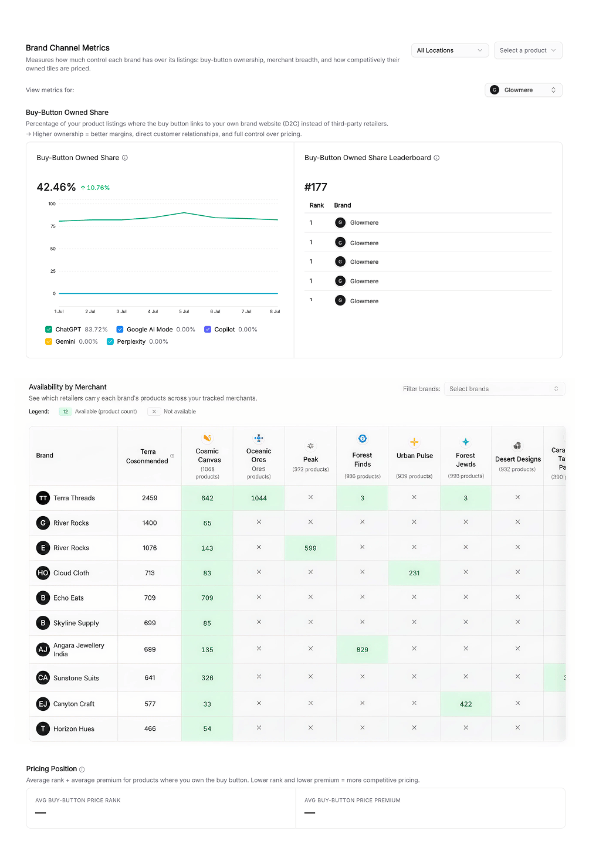Click the Desert Designs column title
Image resolution: width=589 pixels, height=868 pixels.
pyautogui.click(x=518, y=459)
